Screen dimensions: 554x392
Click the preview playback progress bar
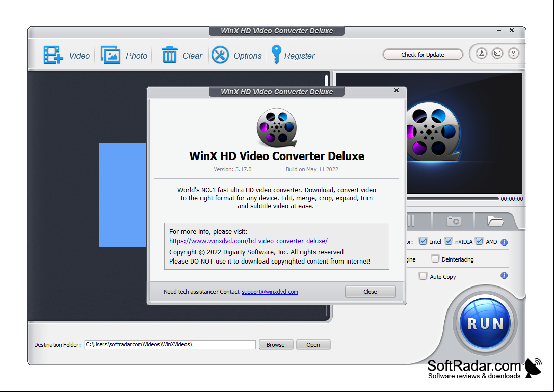point(452,199)
